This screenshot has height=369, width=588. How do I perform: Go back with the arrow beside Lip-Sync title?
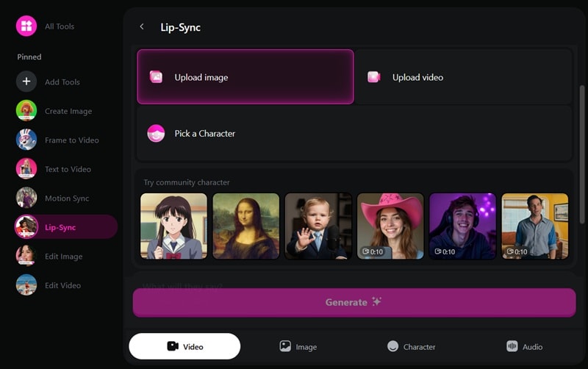(x=142, y=26)
